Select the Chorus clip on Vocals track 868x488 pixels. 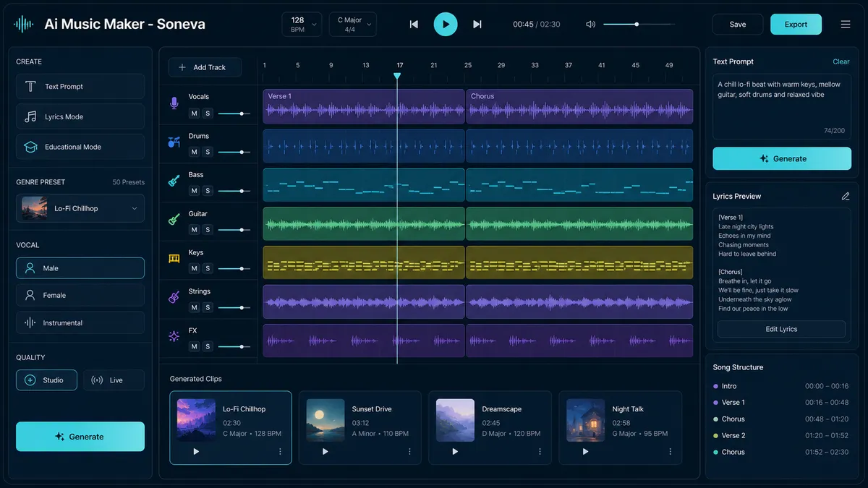point(579,106)
